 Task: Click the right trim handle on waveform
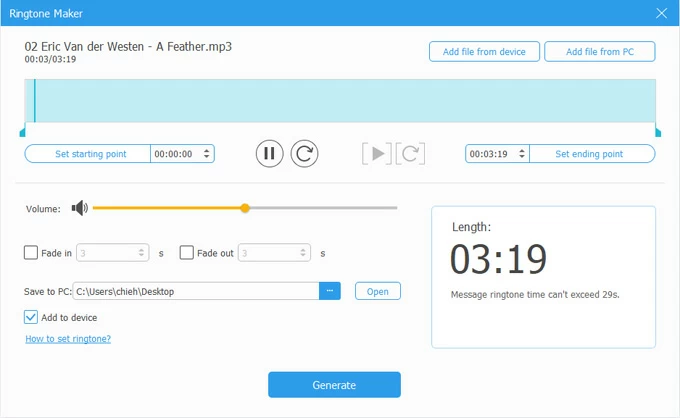657,131
